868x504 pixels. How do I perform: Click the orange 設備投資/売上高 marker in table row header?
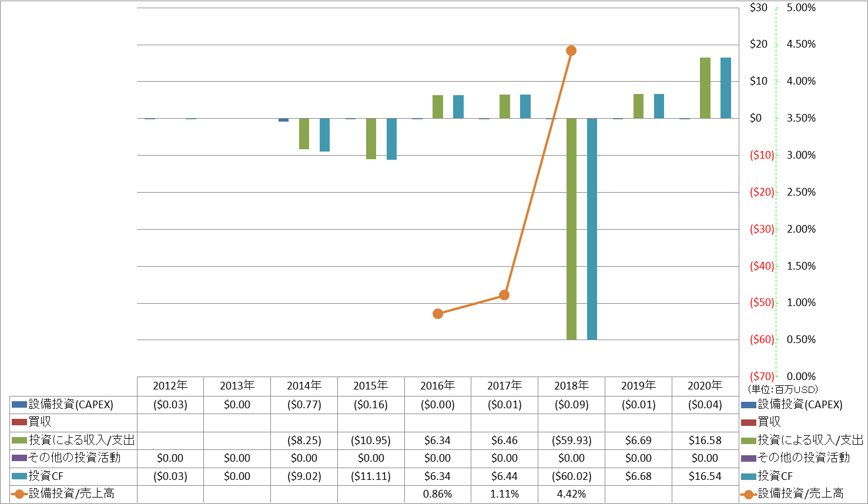click(19, 494)
